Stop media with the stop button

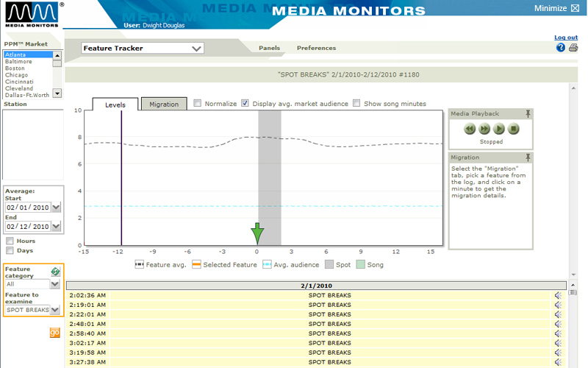pos(514,129)
